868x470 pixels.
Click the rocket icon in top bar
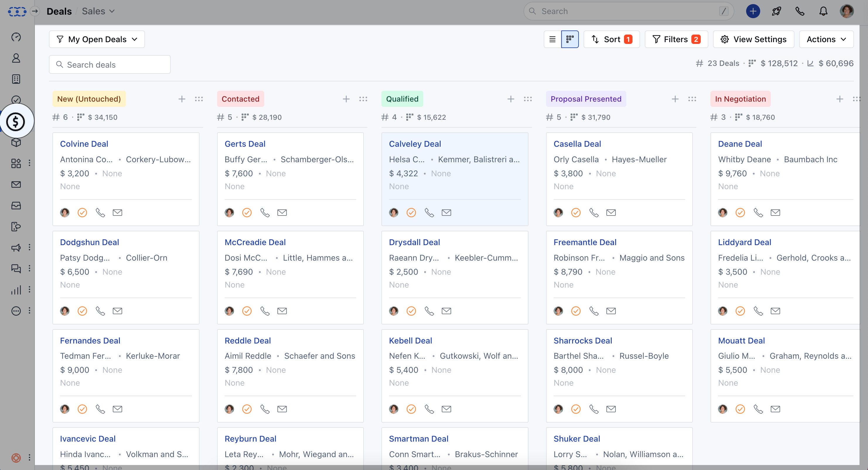point(776,11)
